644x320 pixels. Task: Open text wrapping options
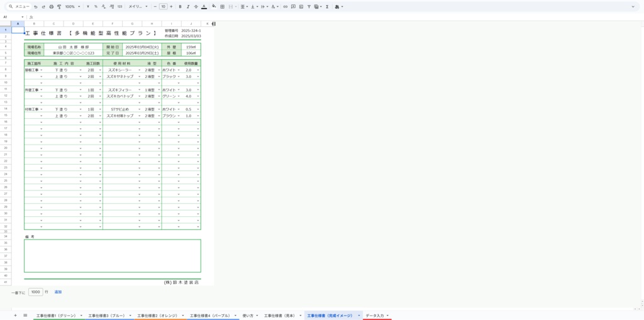tap(264, 6)
